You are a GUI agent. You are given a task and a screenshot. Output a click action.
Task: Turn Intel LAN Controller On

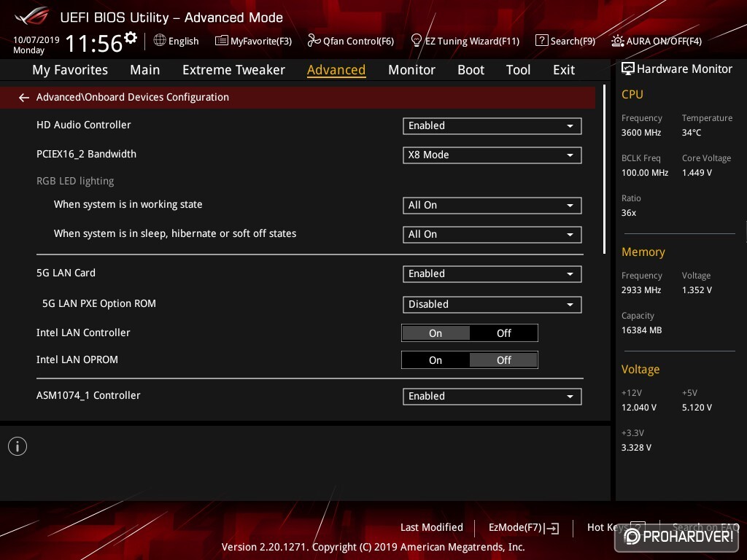point(436,332)
